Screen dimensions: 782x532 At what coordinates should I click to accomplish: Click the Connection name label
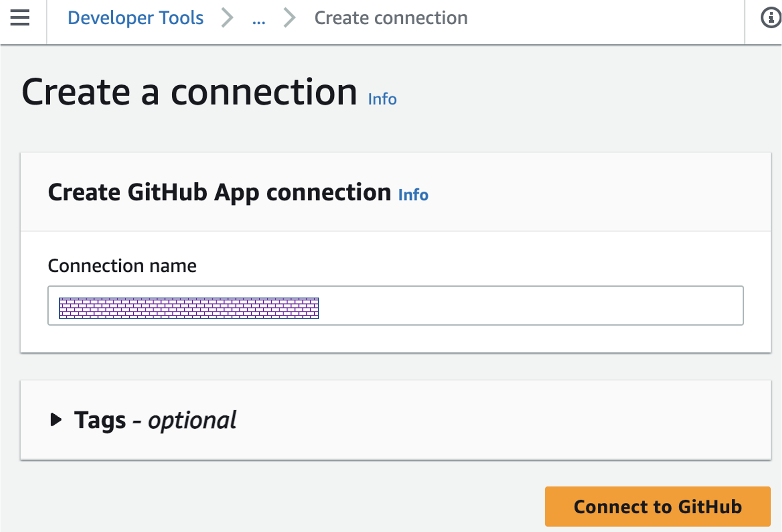122,266
